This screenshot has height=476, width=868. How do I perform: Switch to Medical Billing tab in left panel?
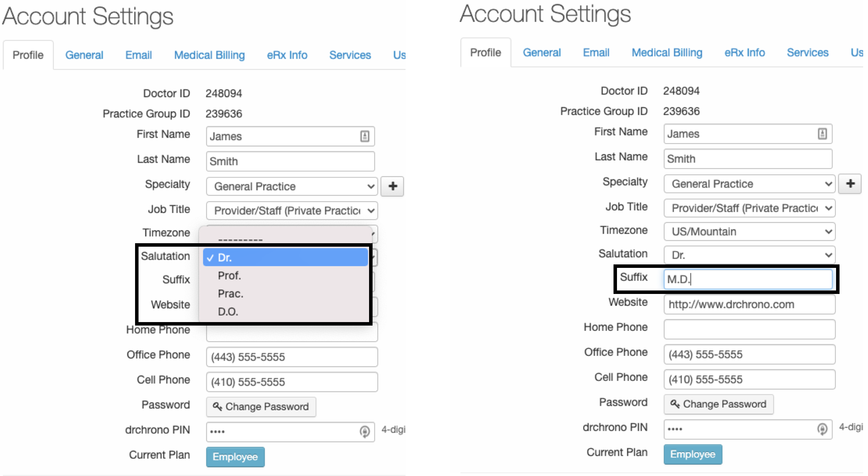click(x=209, y=55)
